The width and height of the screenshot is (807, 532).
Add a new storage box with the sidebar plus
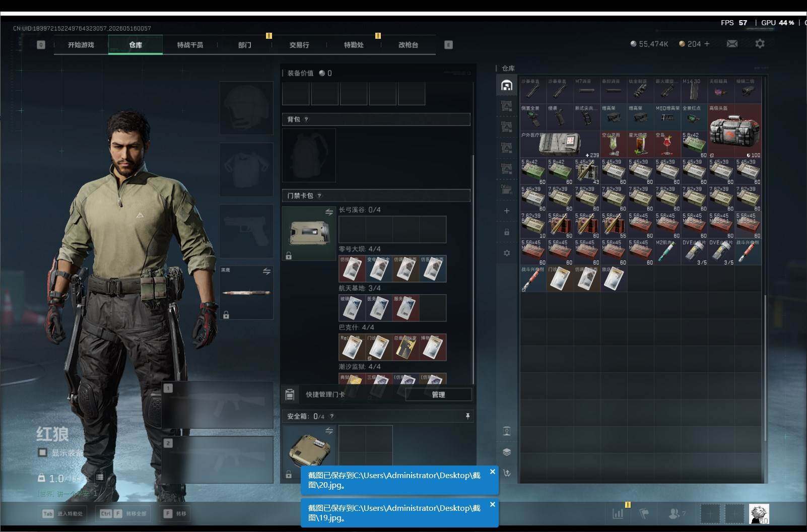(507, 211)
